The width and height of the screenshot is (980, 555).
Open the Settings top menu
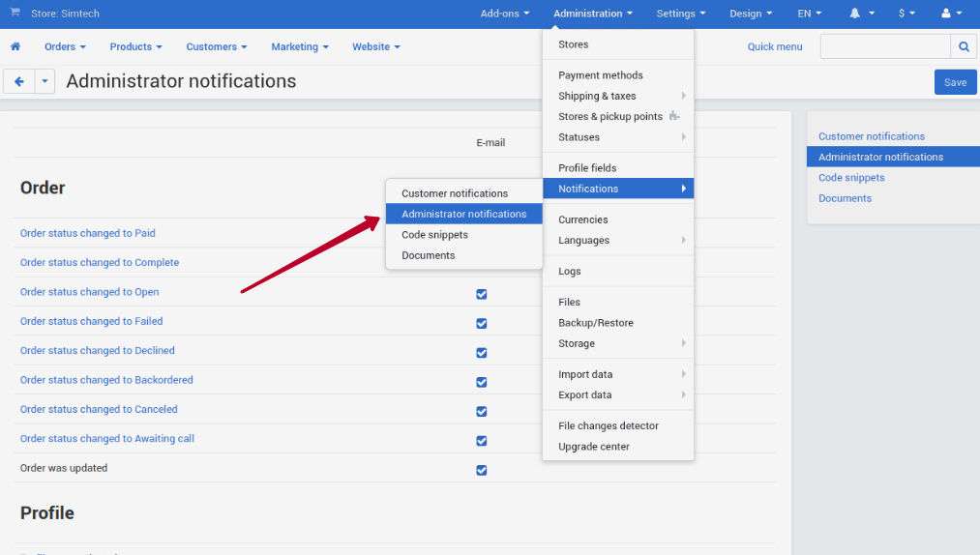(681, 14)
